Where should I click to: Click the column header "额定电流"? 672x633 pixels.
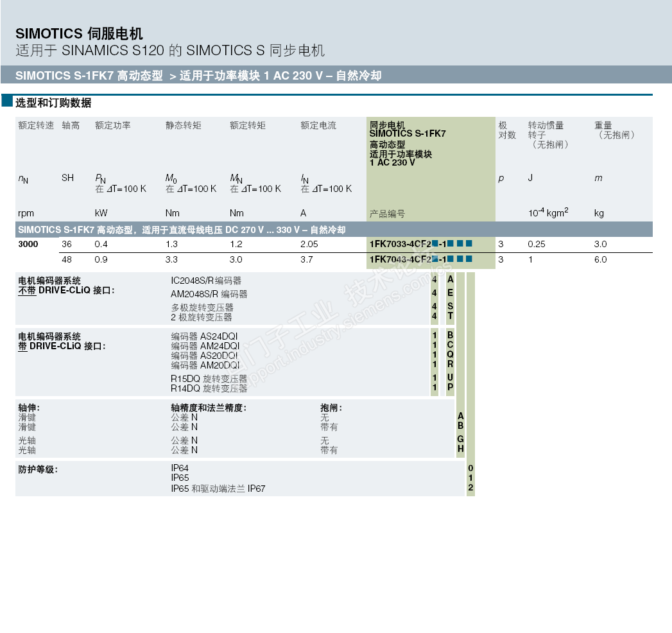click(318, 125)
